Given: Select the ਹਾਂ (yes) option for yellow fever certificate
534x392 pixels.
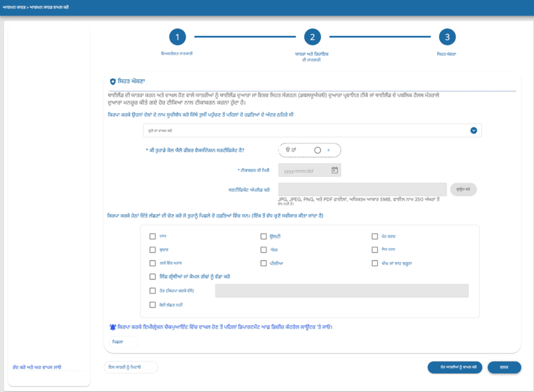Looking at the screenshot, I should 291,150.
